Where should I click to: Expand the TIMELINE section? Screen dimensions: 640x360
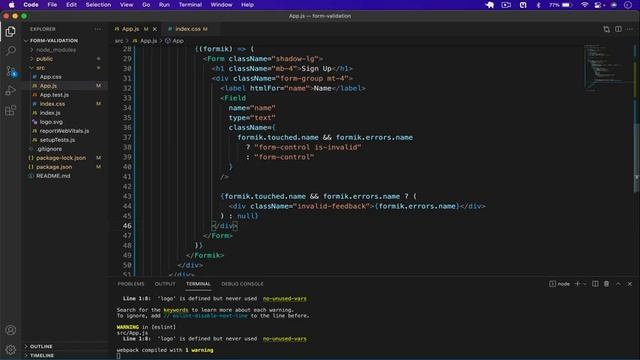[42, 355]
